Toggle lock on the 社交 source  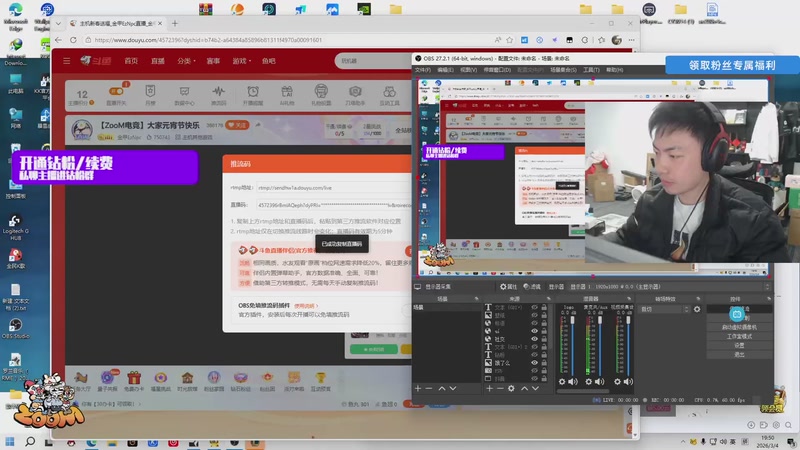(544, 339)
